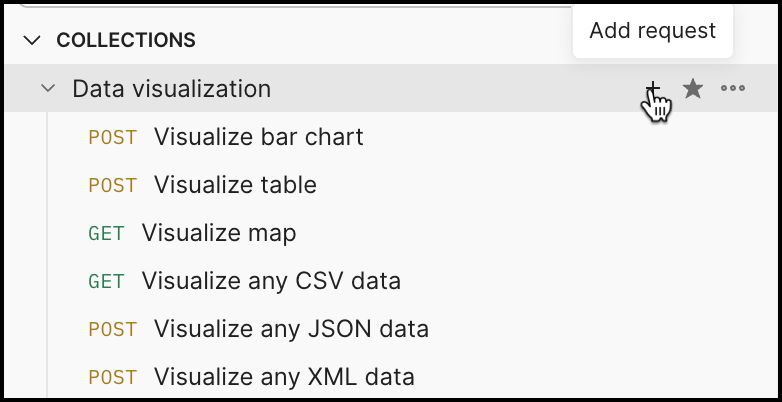This screenshot has width=782, height=402.
Task: Click the POST badge beside Visualize bar chart
Action: [112, 137]
